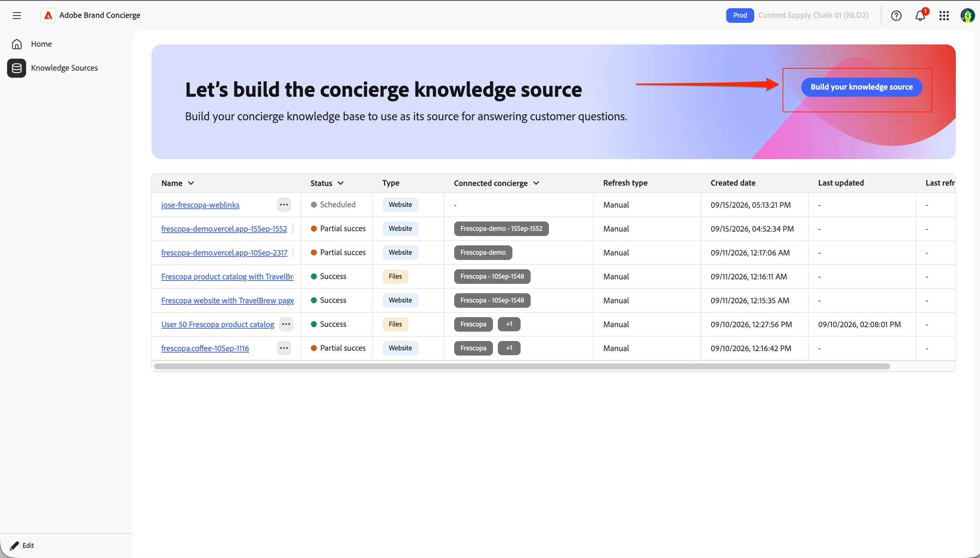Click created date 09/10/2026, 12:16:42 PM
Viewport: 980px width, 558px height.
(751, 348)
